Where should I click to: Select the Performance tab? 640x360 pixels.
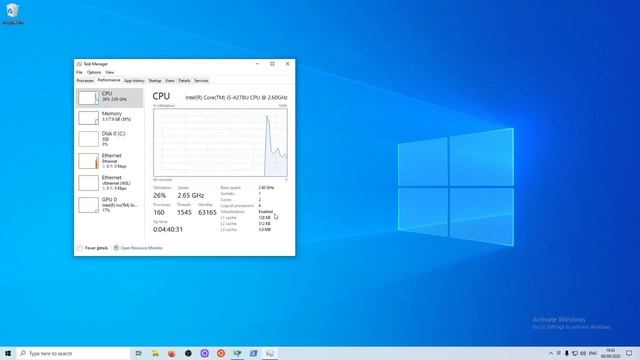[x=109, y=80]
